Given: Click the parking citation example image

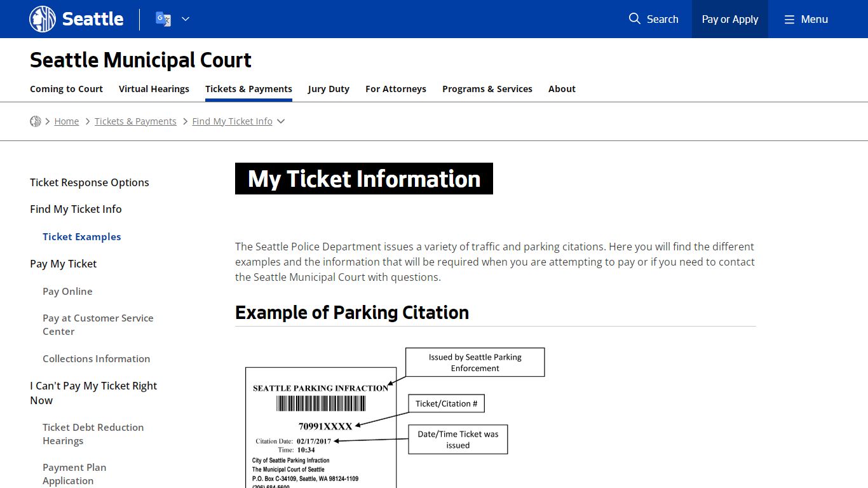Looking at the screenshot, I should tap(395, 417).
